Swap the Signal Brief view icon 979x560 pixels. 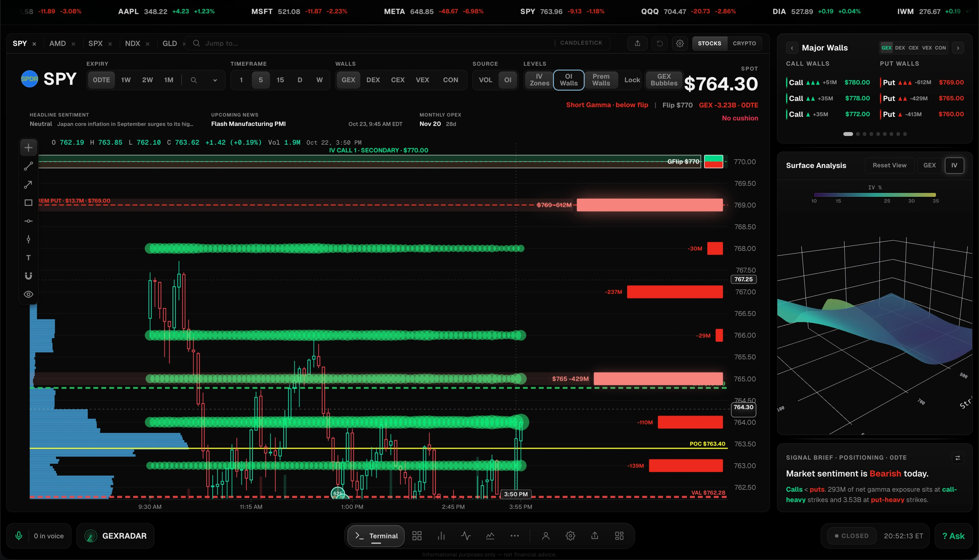957,458
